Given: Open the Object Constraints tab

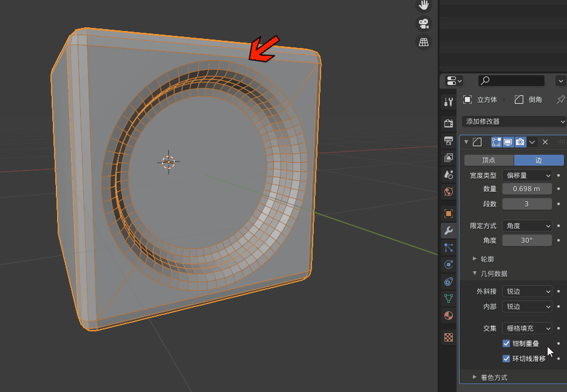Looking at the screenshot, I should point(449,282).
